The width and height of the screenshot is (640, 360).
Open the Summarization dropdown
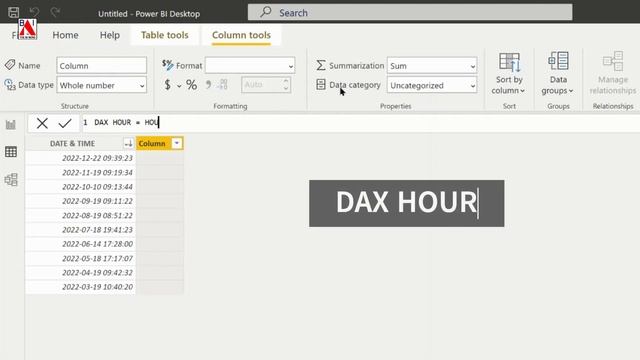pos(432,66)
